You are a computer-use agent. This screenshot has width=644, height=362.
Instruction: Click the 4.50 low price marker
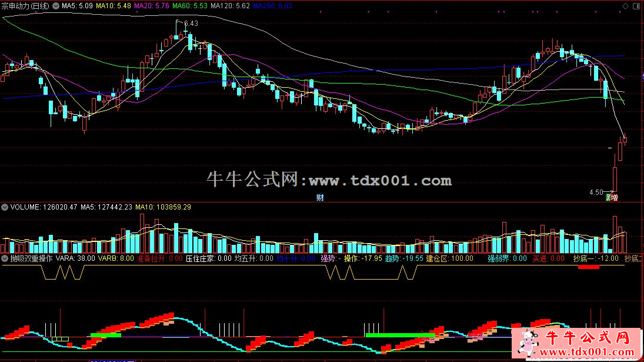click(x=596, y=192)
